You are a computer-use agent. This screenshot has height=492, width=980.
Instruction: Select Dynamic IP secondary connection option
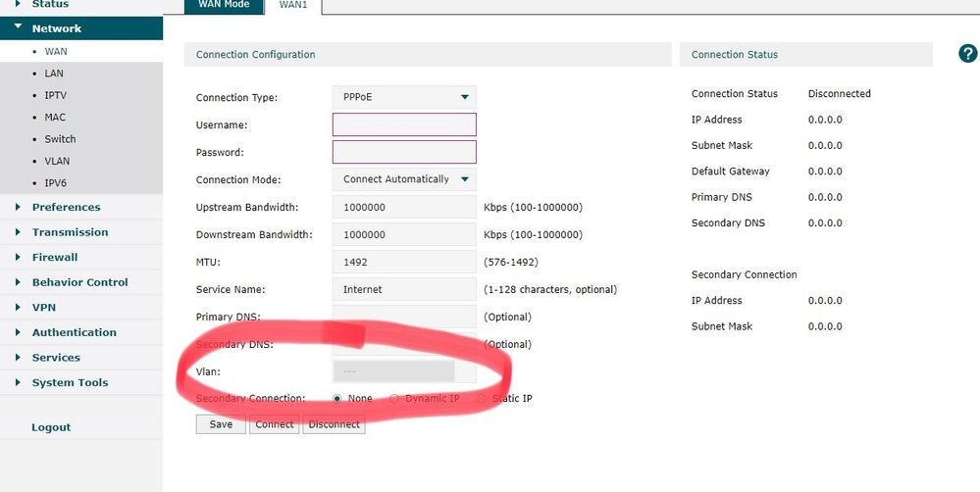[395, 399]
